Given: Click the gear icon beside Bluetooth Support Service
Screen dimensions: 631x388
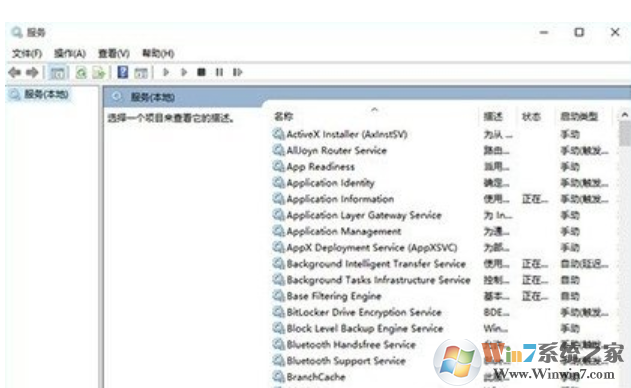Looking at the screenshot, I should pos(278,361).
